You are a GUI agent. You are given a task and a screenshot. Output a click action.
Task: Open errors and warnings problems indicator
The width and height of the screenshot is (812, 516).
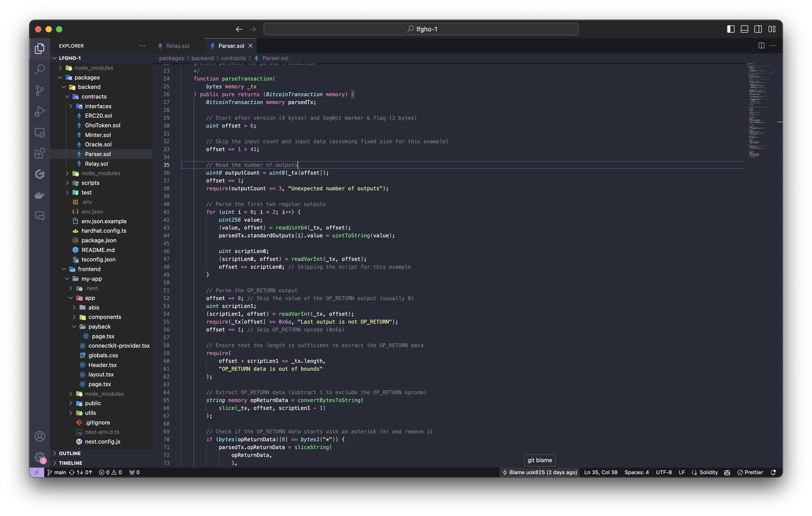coord(110,472)
